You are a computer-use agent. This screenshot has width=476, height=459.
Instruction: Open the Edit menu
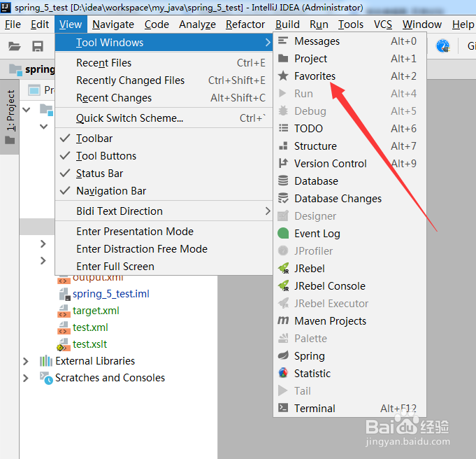[x=40, y=24]
